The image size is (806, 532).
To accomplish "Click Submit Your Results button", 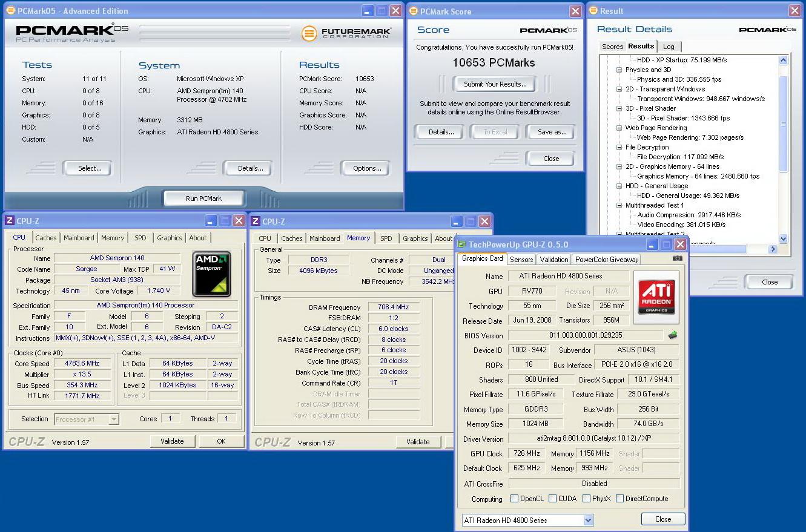I will click(495, 84).
